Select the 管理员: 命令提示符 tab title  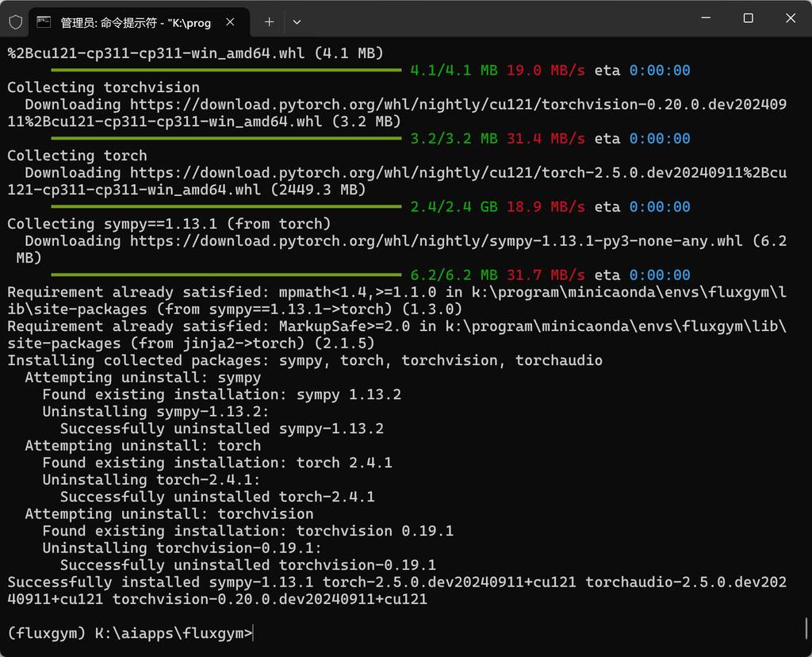[135, 23]
